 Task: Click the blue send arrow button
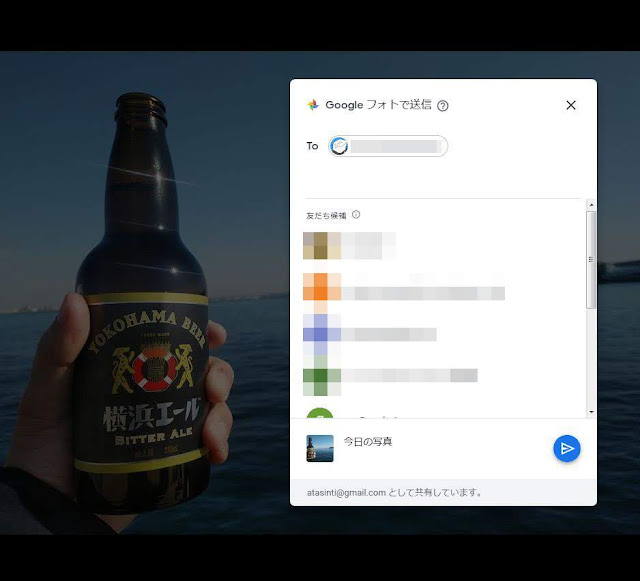click(x=567, y=449)
